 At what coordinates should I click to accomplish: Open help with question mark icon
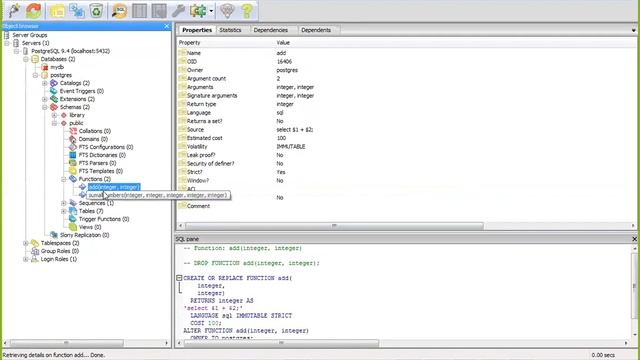[x=247, y=11]
